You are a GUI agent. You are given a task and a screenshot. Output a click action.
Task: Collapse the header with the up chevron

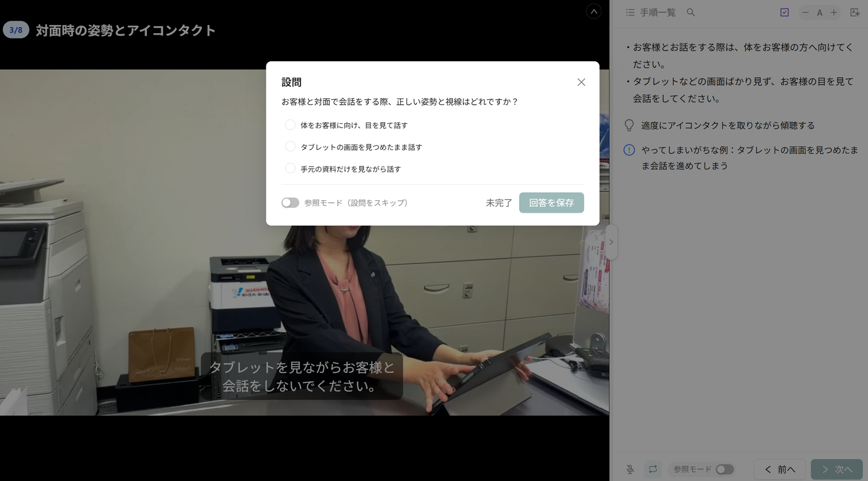594,11
